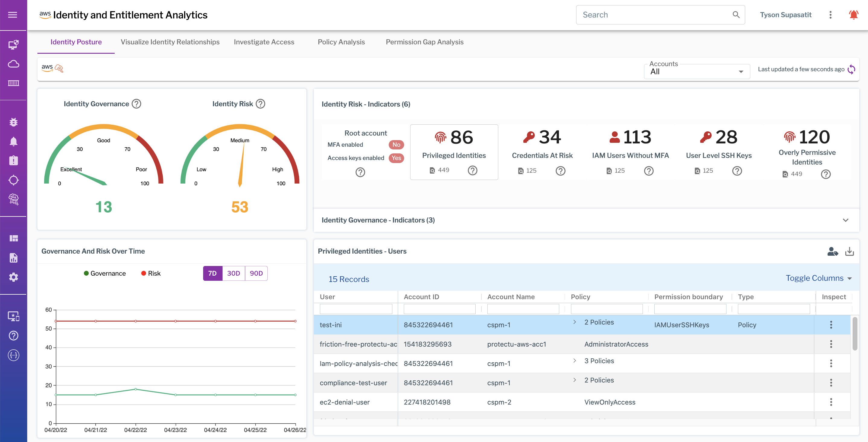Toggle the Risk series in the chart legend
Image resolution: width=868 pixels, height=442 pixels.
151,274
